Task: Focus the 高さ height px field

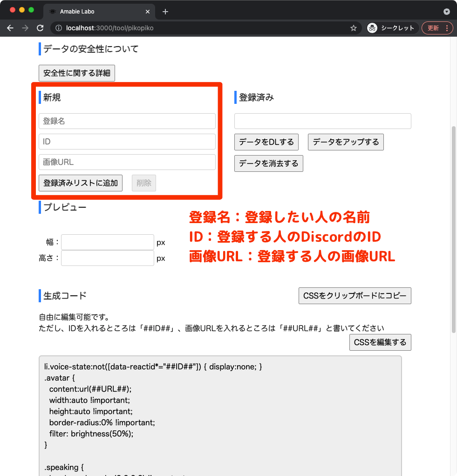Action: pyautogui.click(x=108, y=258)
